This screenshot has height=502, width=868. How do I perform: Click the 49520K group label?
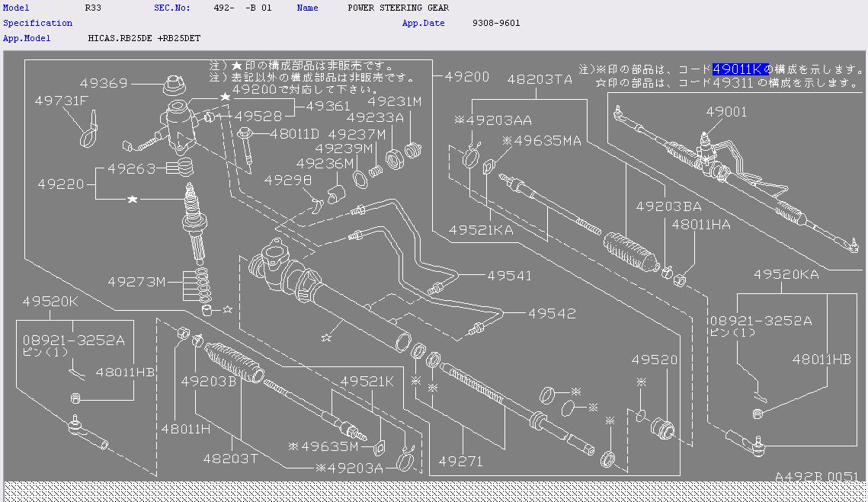coord(50,302)
